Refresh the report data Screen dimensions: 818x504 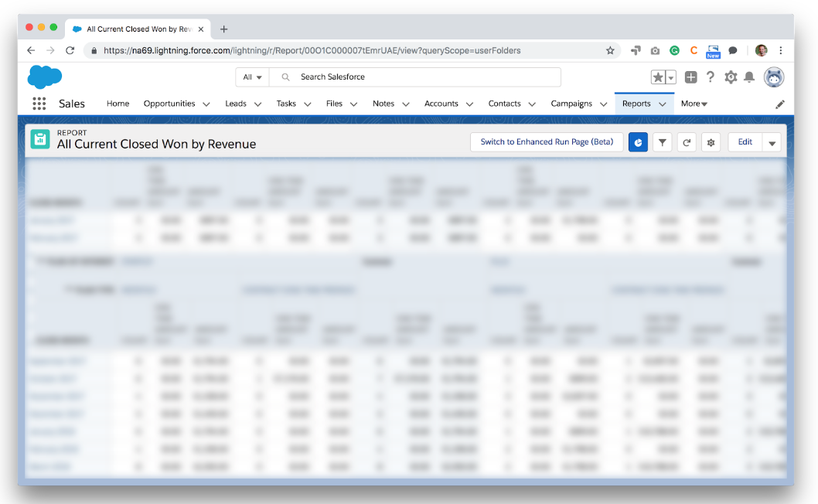point(687,142)
